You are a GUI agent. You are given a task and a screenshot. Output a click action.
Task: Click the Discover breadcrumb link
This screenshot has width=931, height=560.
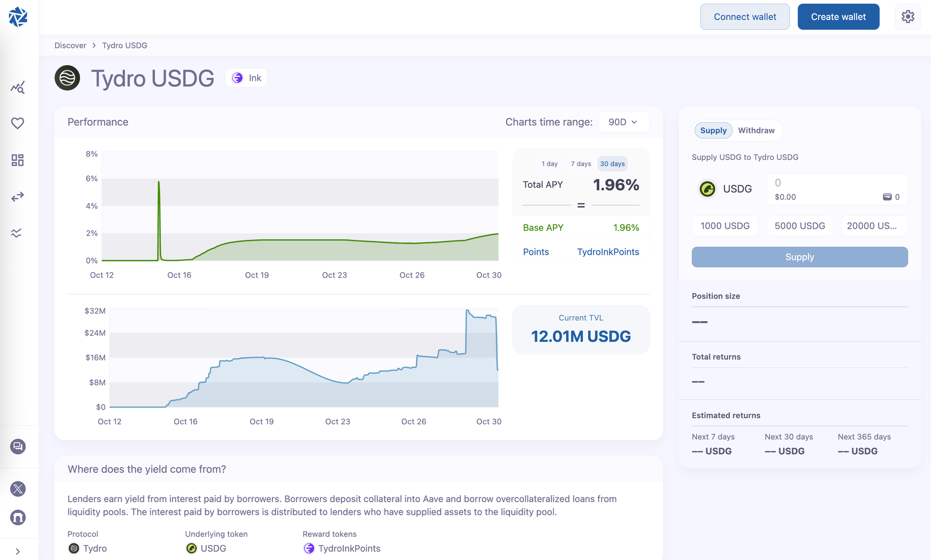point(70,46)
